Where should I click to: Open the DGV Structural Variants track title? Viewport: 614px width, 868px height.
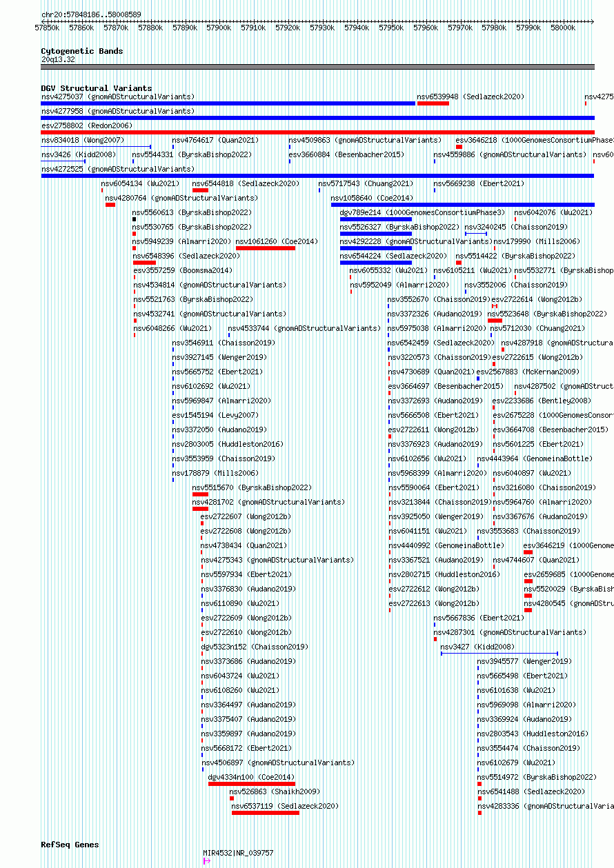tap(96, 88)
